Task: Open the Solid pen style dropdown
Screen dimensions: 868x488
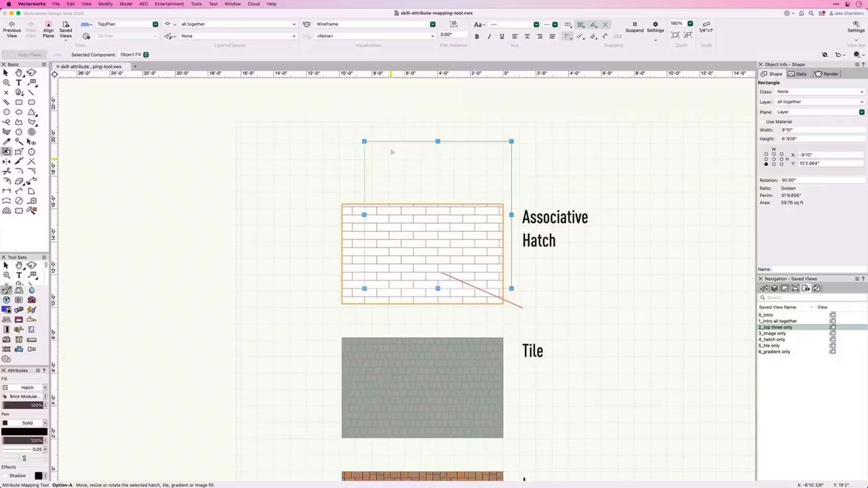Action: (x=24, y=423)
